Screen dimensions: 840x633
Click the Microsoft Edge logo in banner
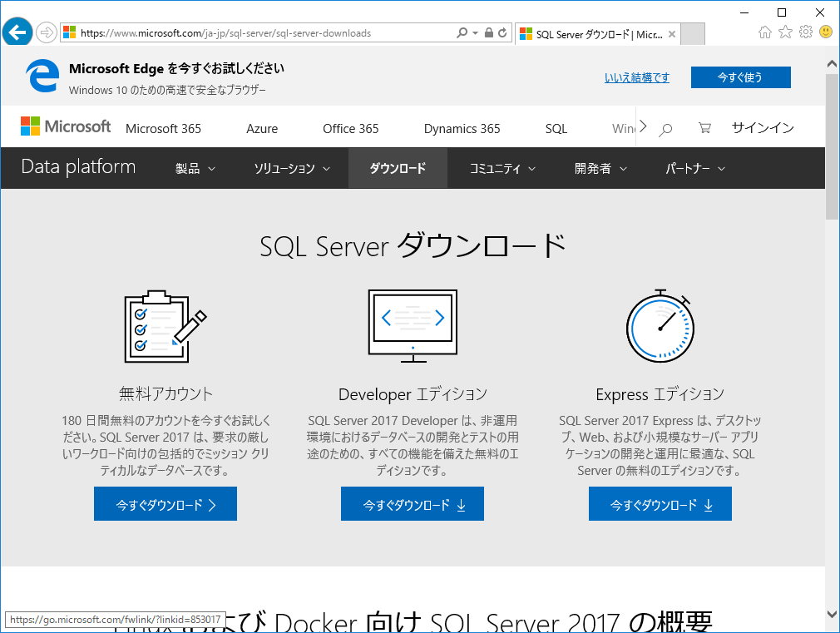coord(42,77)
